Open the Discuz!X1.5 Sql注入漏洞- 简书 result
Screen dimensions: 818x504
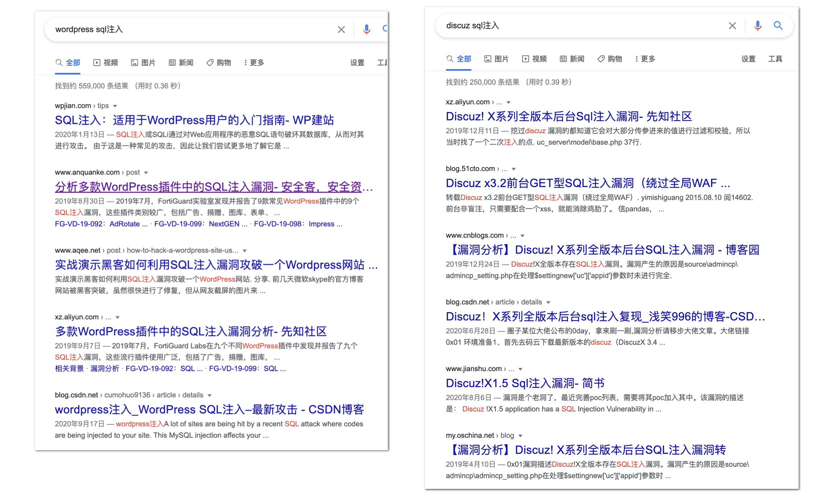click(x=525, y=383)
